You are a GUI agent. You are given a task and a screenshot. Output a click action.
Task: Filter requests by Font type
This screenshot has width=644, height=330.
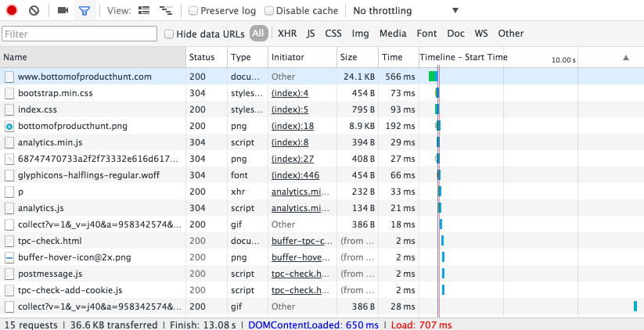click(x=426, y=34)
